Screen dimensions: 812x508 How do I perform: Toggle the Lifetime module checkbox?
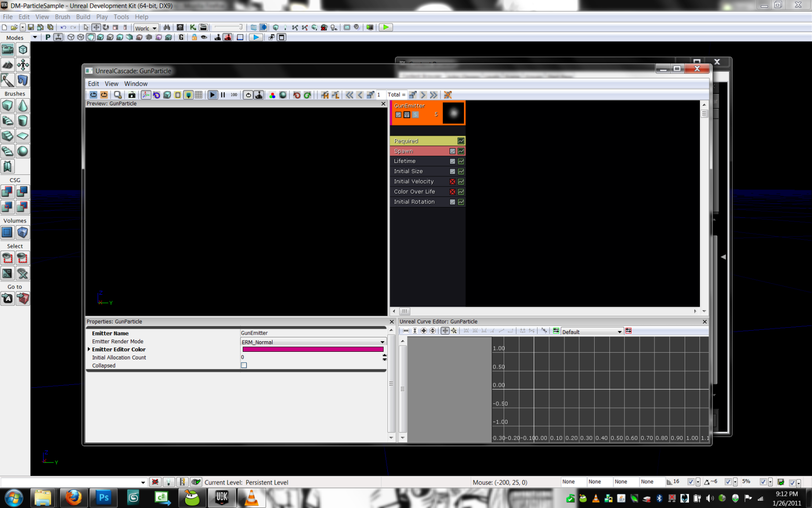pyautogui.click(x=452, y=161)
